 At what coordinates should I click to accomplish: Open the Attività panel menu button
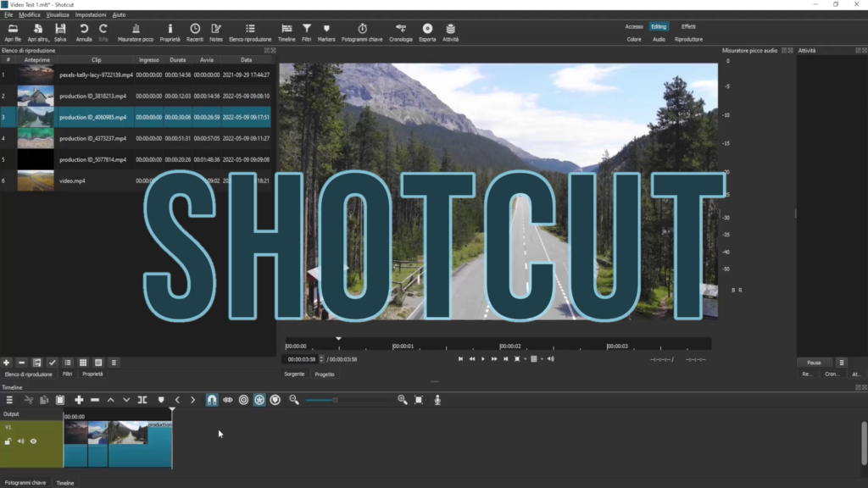(x=842, y=363)
